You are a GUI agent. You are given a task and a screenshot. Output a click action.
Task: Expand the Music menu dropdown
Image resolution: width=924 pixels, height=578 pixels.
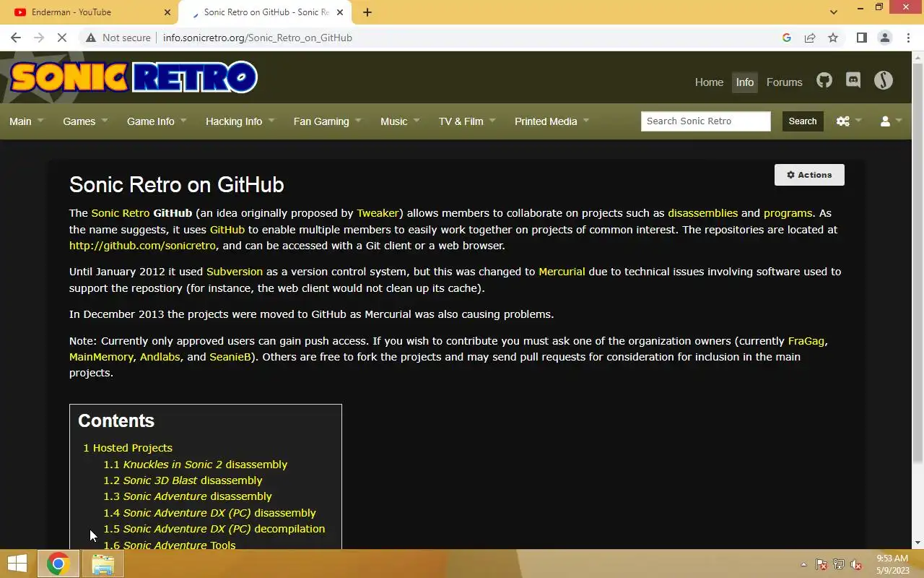tap(400, 121)
